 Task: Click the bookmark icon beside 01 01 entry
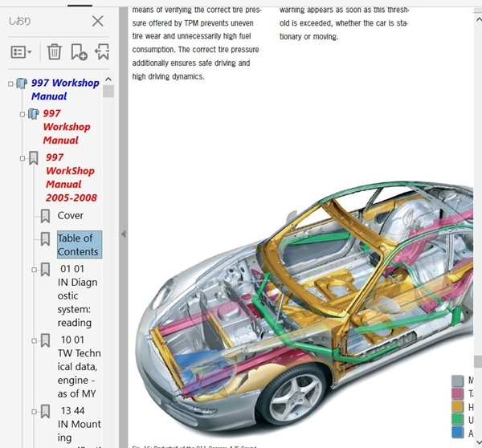pos(45,270)
